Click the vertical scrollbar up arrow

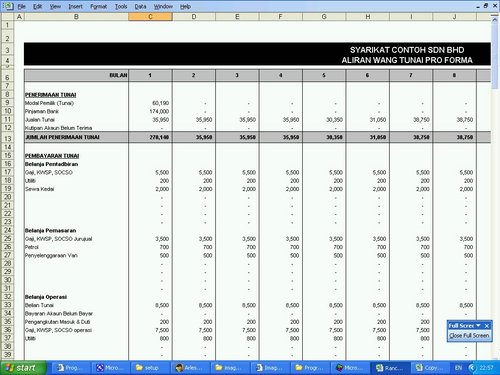[495, 18]
